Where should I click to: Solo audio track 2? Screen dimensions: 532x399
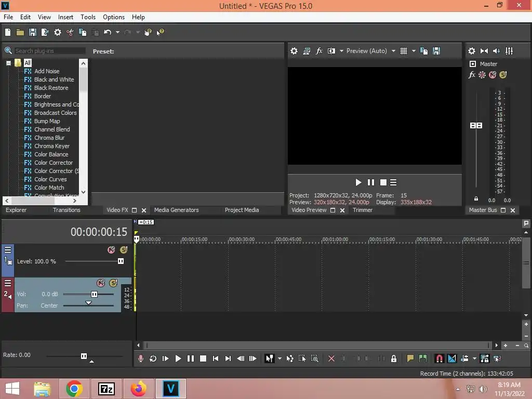113,283
